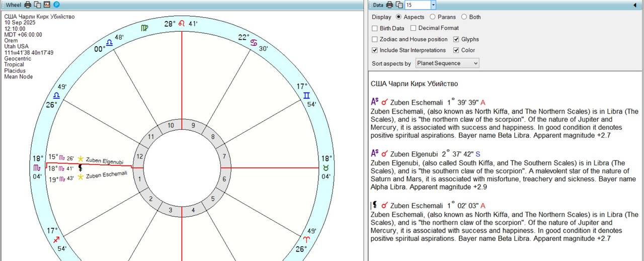This screenshot has height=261, width=644.
Task: Click the blue P icon in Wheel toolbar
Action: (56, 5)
